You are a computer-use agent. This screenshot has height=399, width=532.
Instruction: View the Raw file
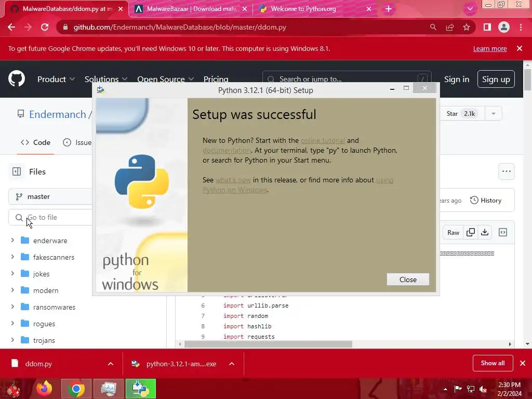click(453, 232)
